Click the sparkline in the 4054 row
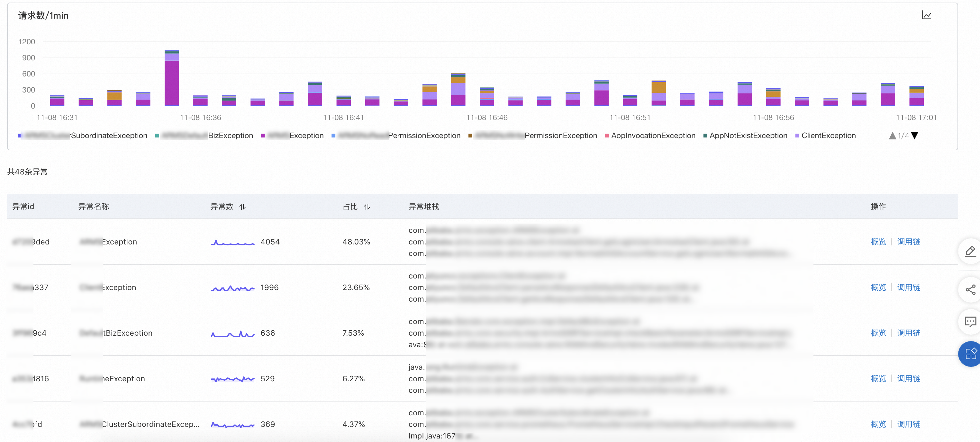The image size is (980, 442). [x=232, y=243]
